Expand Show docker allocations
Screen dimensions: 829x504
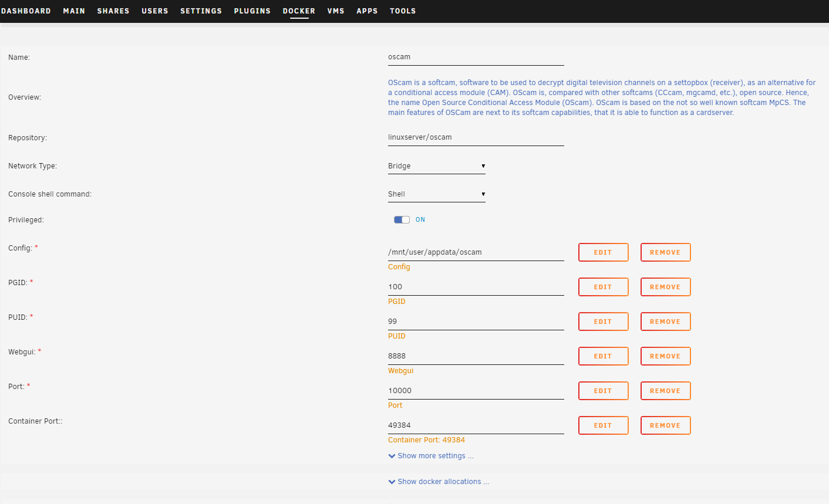(439, 482)
